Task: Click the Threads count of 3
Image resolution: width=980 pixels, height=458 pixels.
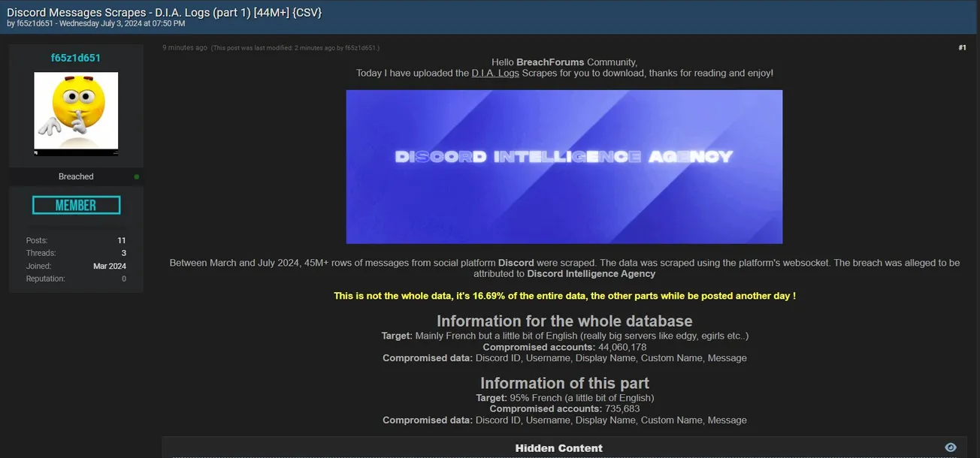Action: 123,252
